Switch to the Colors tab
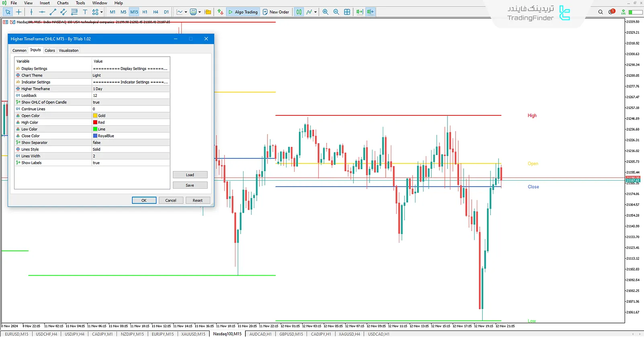 tap(50, 51)
